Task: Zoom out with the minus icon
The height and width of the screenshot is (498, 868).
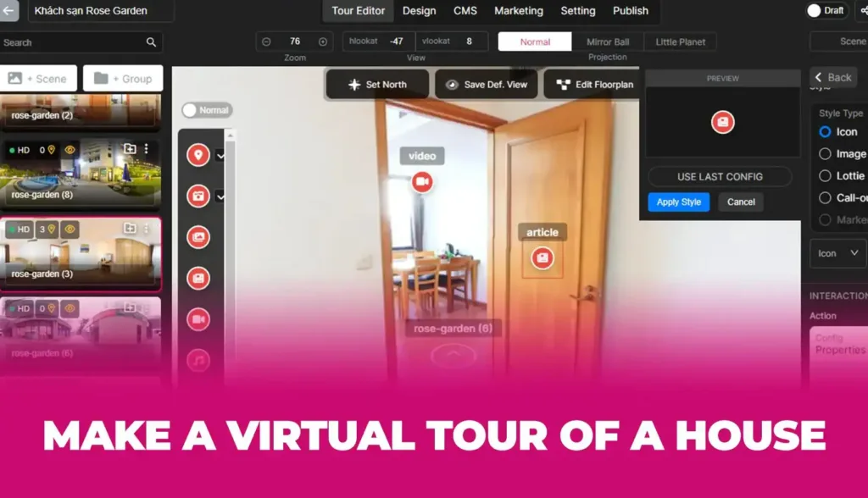Action: (266, 41)
